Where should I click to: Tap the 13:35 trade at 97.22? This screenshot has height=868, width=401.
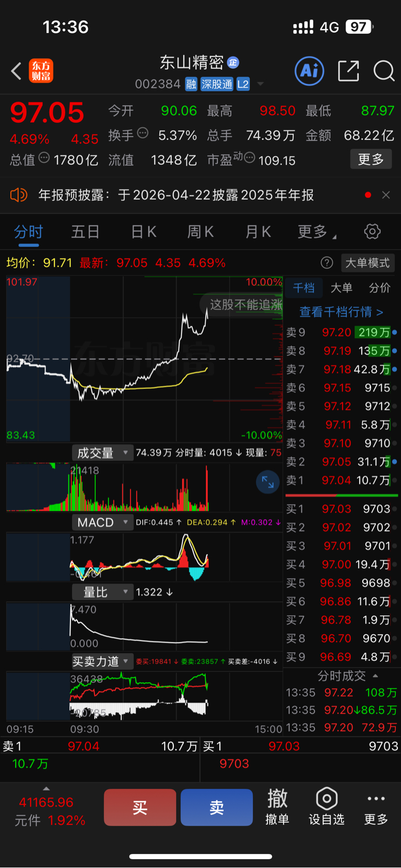pyautogui.click(x=341, y=693)
